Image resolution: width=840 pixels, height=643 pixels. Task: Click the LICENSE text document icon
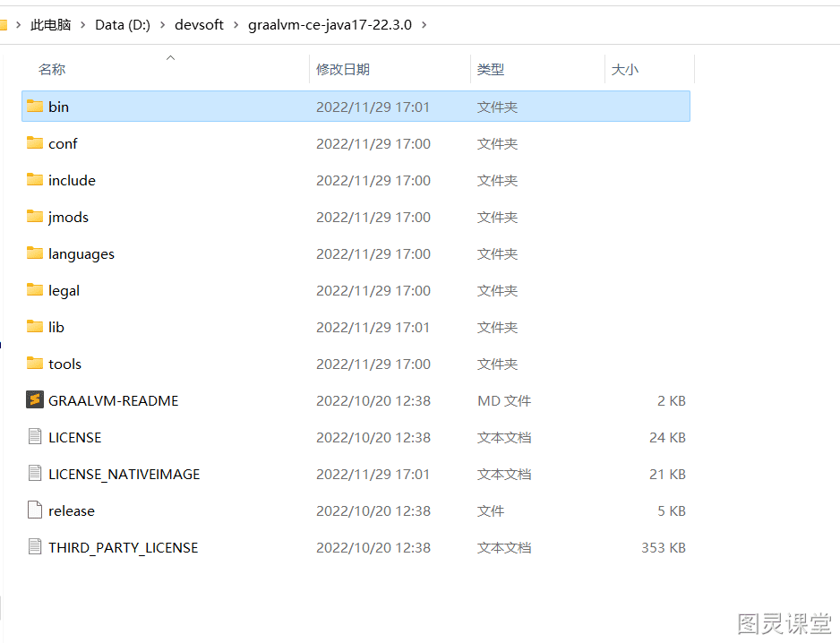tap(35, 437)
